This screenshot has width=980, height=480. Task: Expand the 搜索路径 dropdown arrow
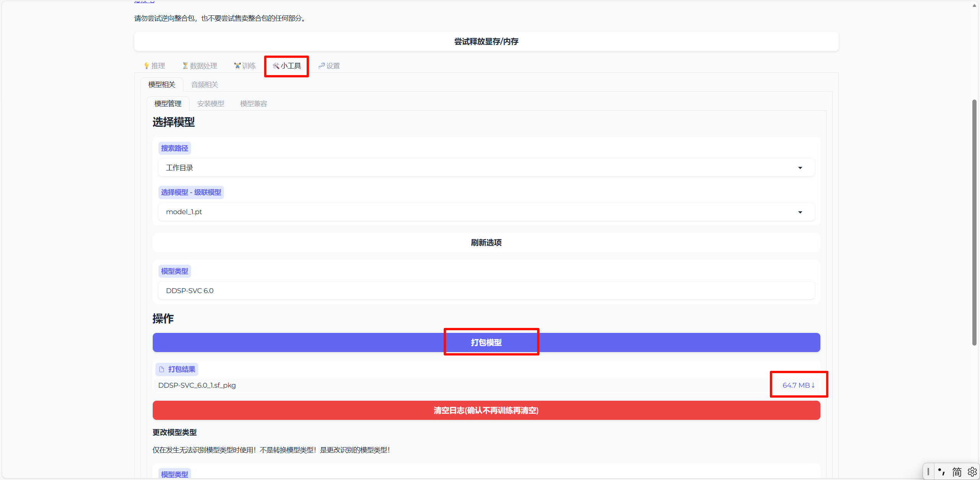[x=800, y=168]
